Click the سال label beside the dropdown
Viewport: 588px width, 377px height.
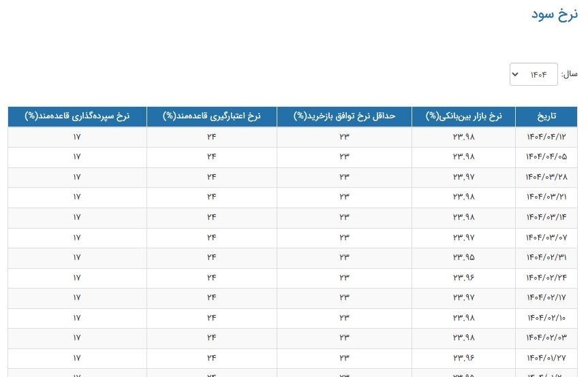(x=569, y=75)
